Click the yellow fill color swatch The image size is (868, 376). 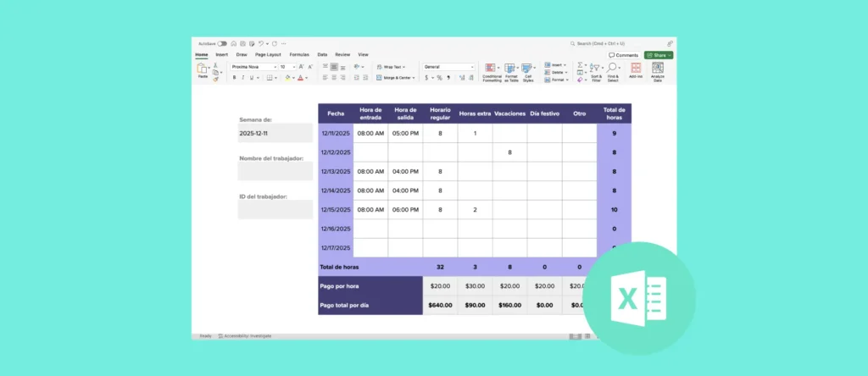point(289,77)
